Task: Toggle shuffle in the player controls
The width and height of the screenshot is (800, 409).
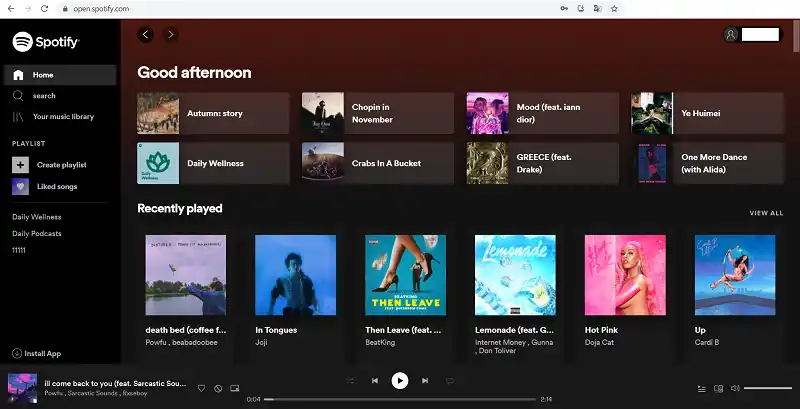Action: [350, 381]
